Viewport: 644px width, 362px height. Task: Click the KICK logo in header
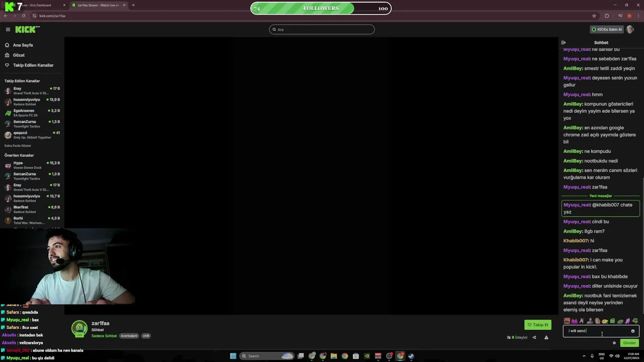tap(27, 30)
